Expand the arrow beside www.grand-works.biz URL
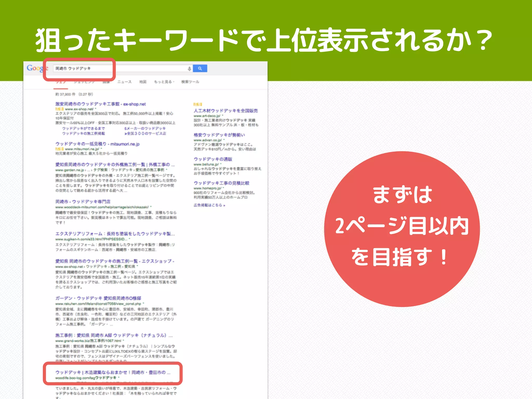This screenshot has height=399, width=532. tap(124, 341)
